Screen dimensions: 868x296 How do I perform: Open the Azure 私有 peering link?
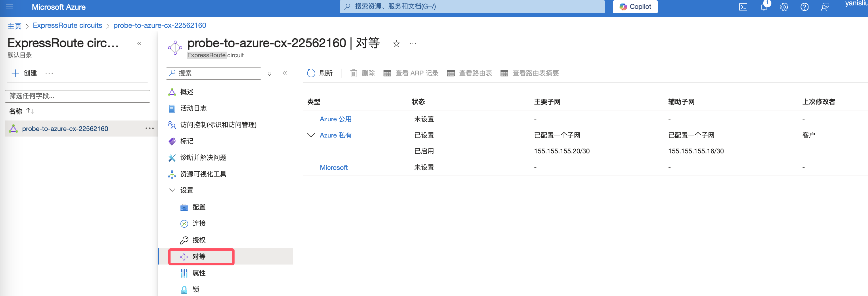point(336,135)
